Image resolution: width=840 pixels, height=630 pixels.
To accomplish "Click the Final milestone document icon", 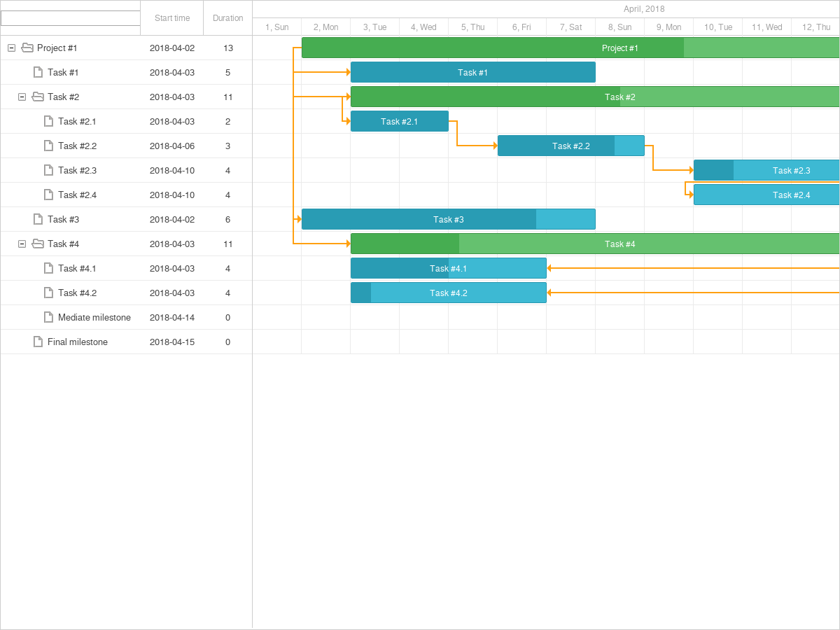I will pyautogui.click(x=38, y=342).
